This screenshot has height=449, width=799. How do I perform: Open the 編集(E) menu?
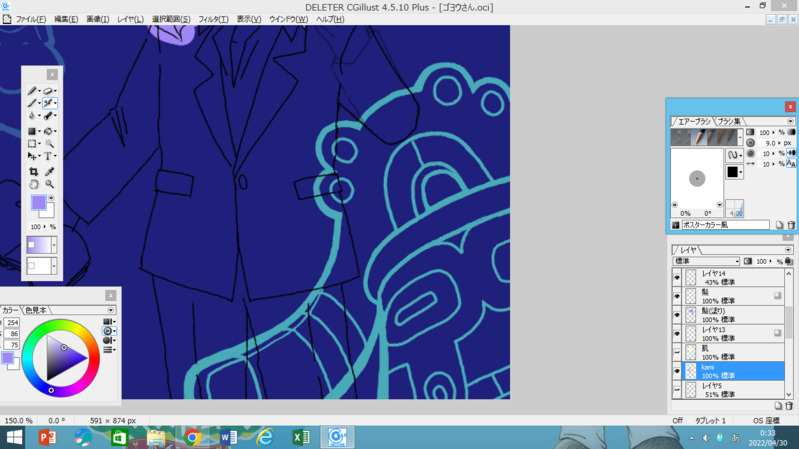(x=66, y=19)
